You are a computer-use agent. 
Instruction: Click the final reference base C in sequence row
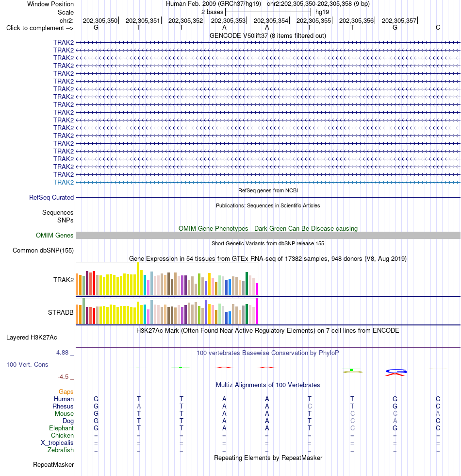(x=438, y=27)
